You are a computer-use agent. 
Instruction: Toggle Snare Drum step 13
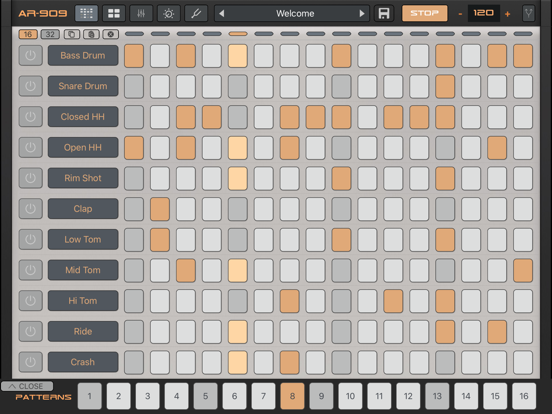(x=445, y=86)
